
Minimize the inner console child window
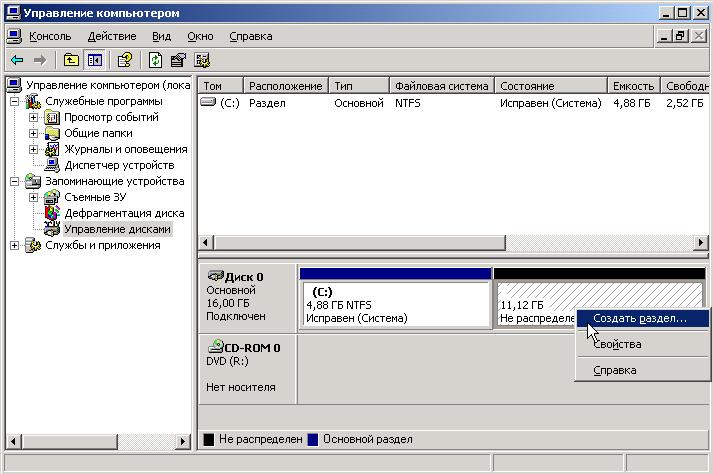tap(664, 36)
